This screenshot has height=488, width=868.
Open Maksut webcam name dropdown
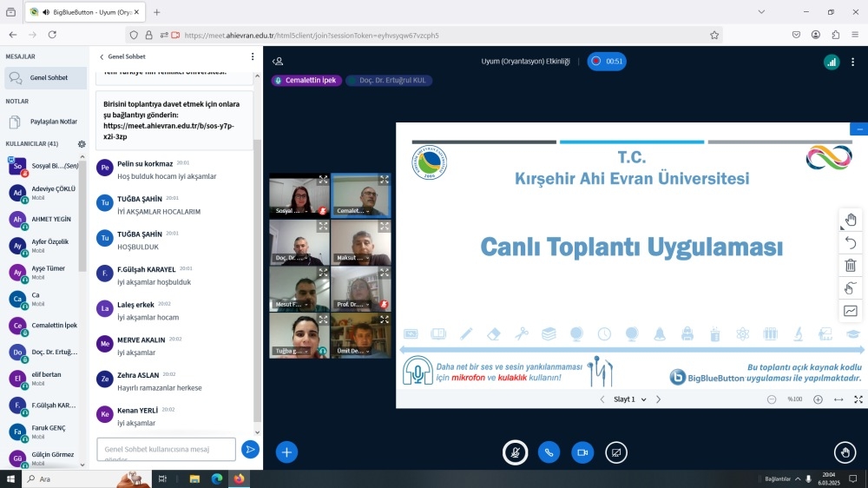tap(353, 258)
